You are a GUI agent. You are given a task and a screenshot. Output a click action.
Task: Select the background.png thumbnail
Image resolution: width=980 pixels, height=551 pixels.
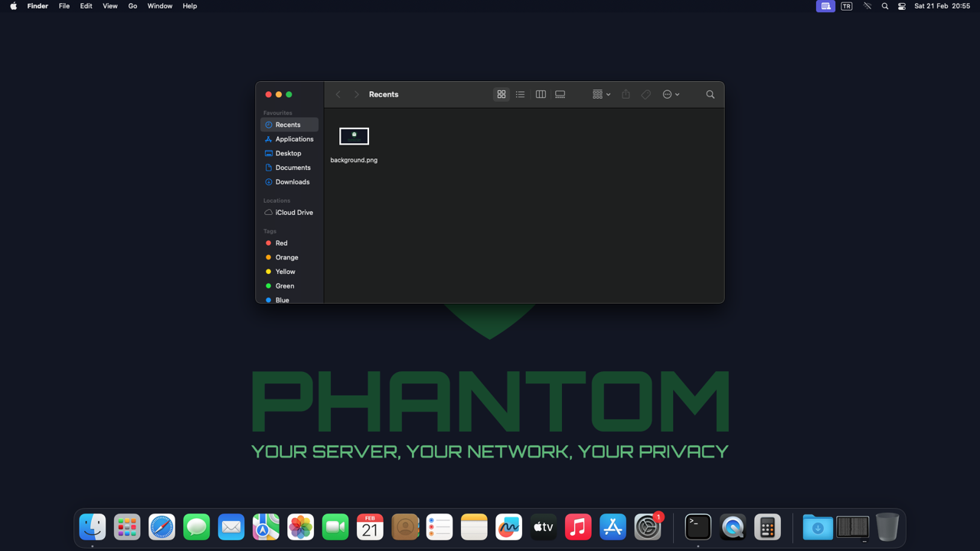click(354, 136)
